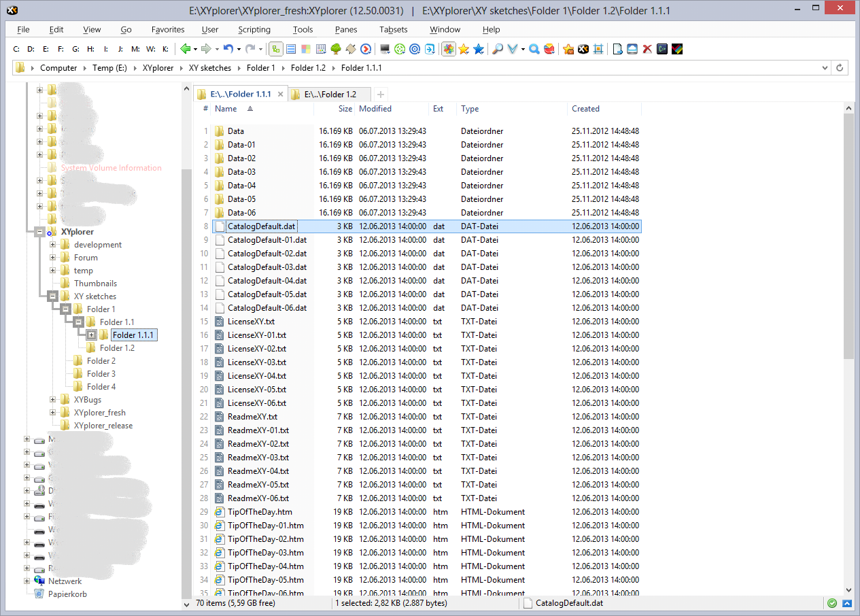Go back using the green Back arrow
Viewport: 860px width, 616px height.
pyautogui.click(x=186, y=49)
